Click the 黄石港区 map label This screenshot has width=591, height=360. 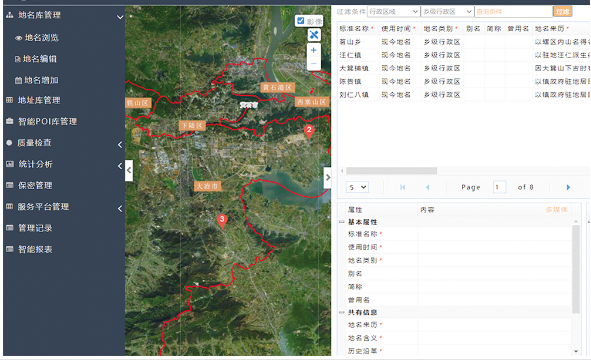[277, 87]
